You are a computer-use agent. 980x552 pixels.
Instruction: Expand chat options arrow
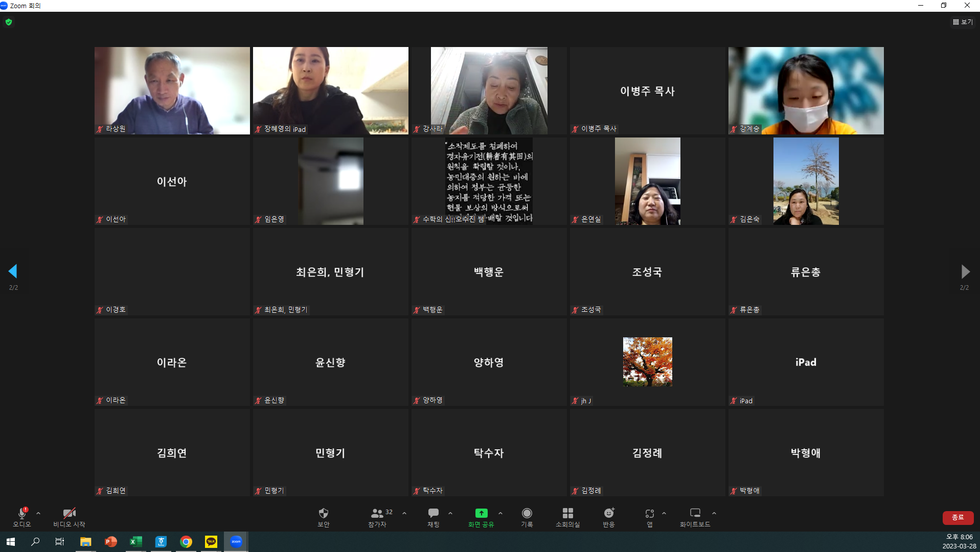click(450, 513)
